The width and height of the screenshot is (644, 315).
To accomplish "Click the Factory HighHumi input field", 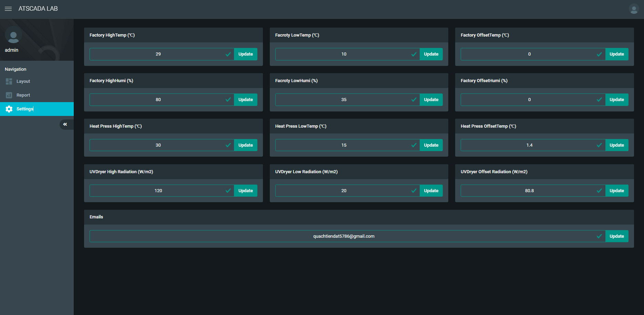I will coord(158,100).
